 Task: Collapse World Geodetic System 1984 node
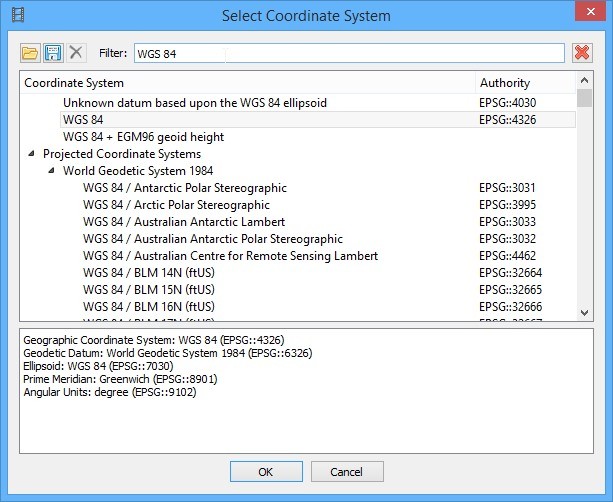pyautogui.click(x=51, y=170)
